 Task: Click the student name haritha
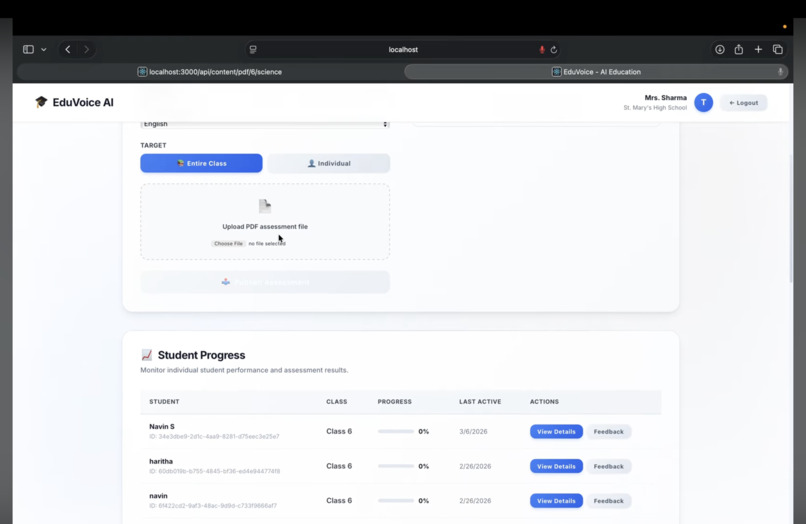click(161, 461)
